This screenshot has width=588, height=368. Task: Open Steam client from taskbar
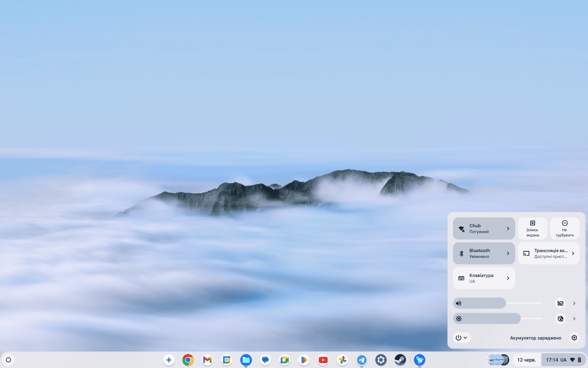[x=400, y=359]
